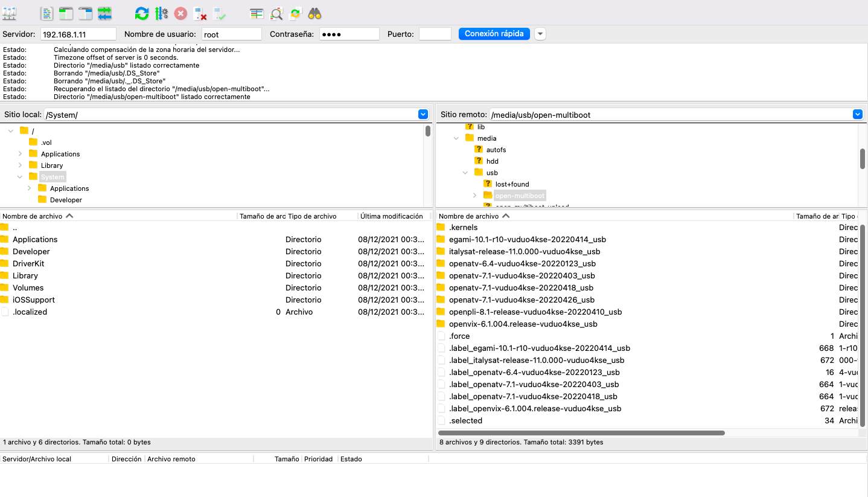
Task: Sort remote files by Nombre de archivo
Action: (468, 216)
